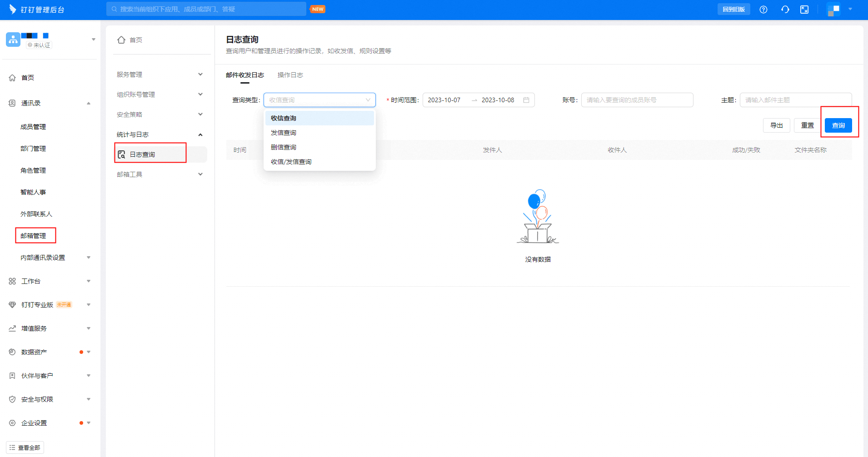
Task: Click the 数据资产 pie icon
Action: [x=12, y=352]
